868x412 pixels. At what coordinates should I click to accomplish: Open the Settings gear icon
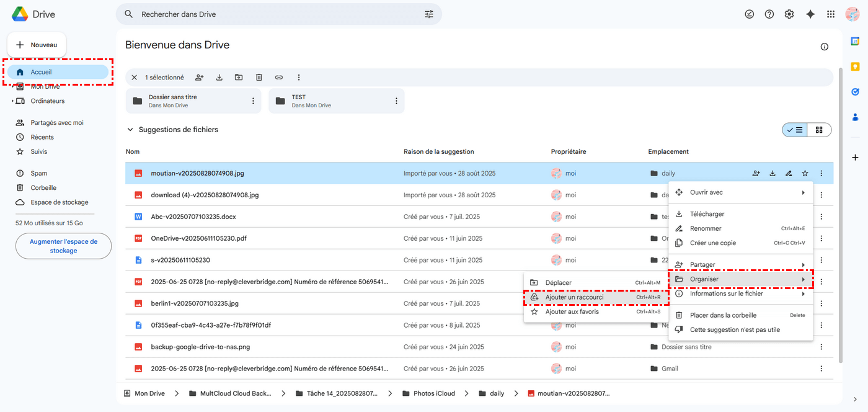click(x=789, y=14)
